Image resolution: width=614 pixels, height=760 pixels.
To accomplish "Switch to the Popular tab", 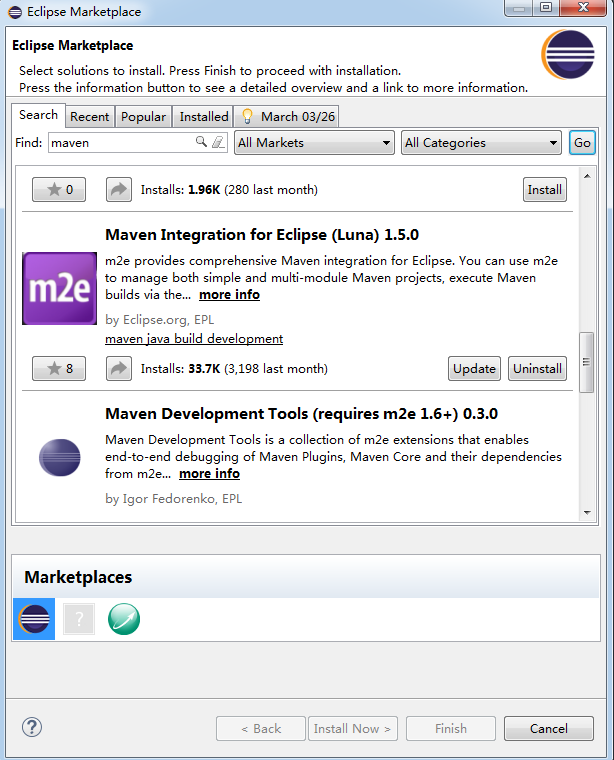I will pyautogui.click(x=143, y=117).
